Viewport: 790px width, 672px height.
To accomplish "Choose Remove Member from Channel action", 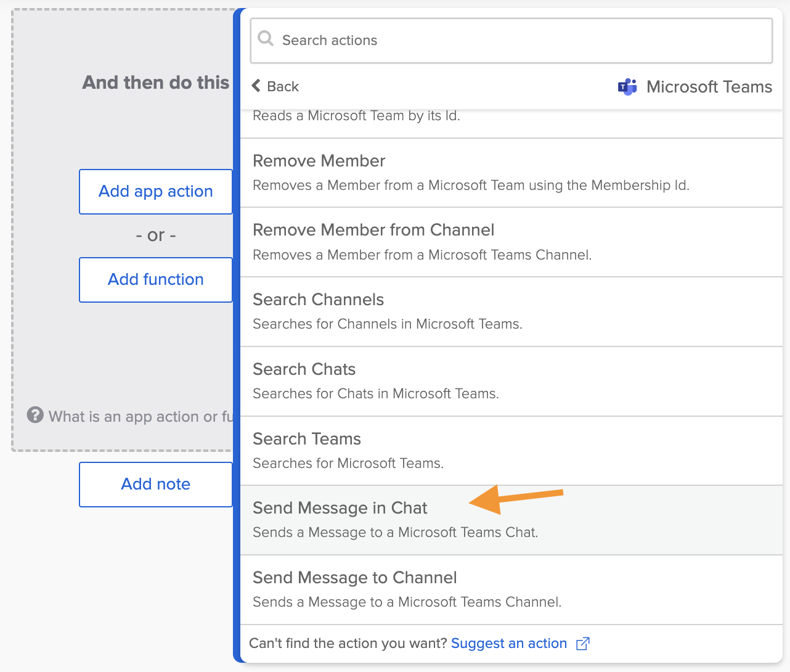I will coord(510,242).
